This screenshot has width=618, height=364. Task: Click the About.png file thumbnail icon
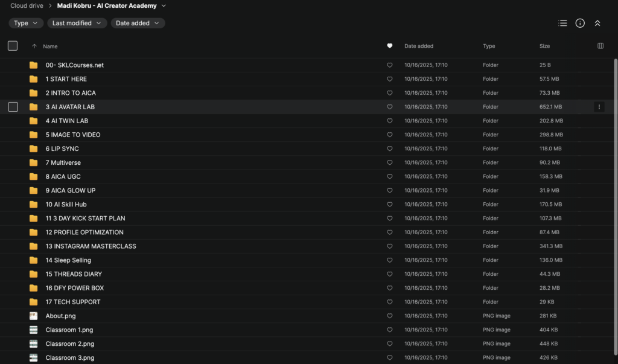click(33, 316)
